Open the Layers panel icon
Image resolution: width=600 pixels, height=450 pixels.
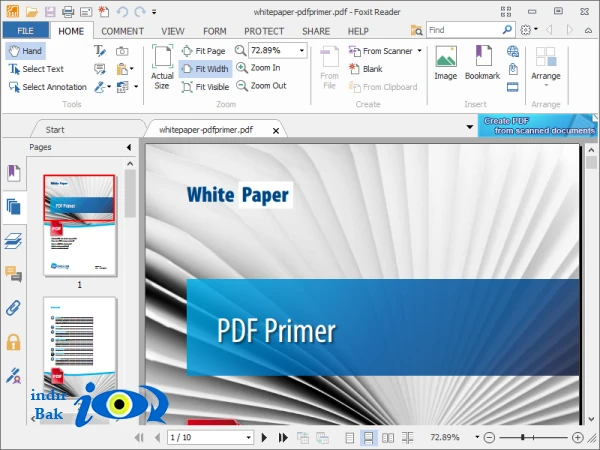pos(14,241)
